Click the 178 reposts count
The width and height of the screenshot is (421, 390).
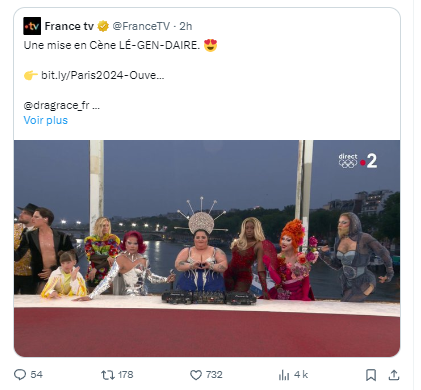[x=125, y=375]
